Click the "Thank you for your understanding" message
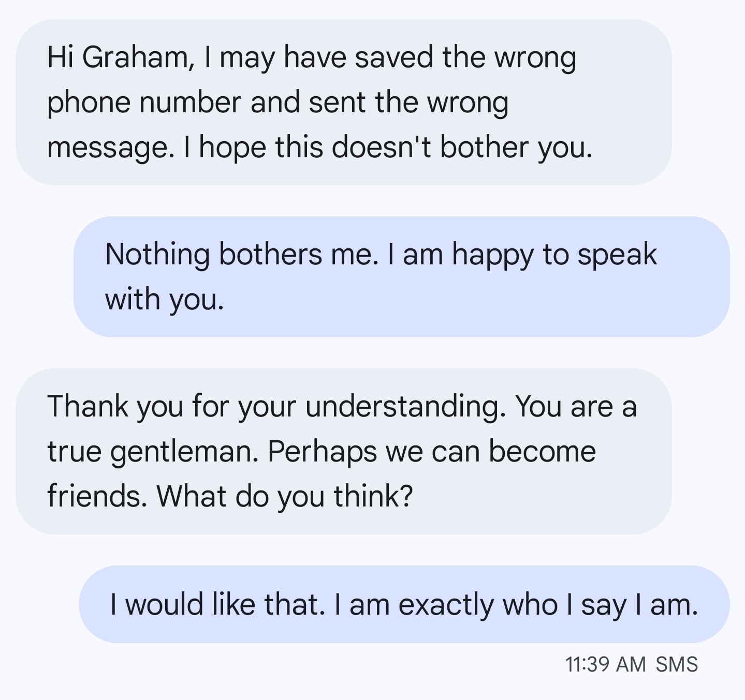The height and width of the screenshot is (700, 745). [344, 451]
